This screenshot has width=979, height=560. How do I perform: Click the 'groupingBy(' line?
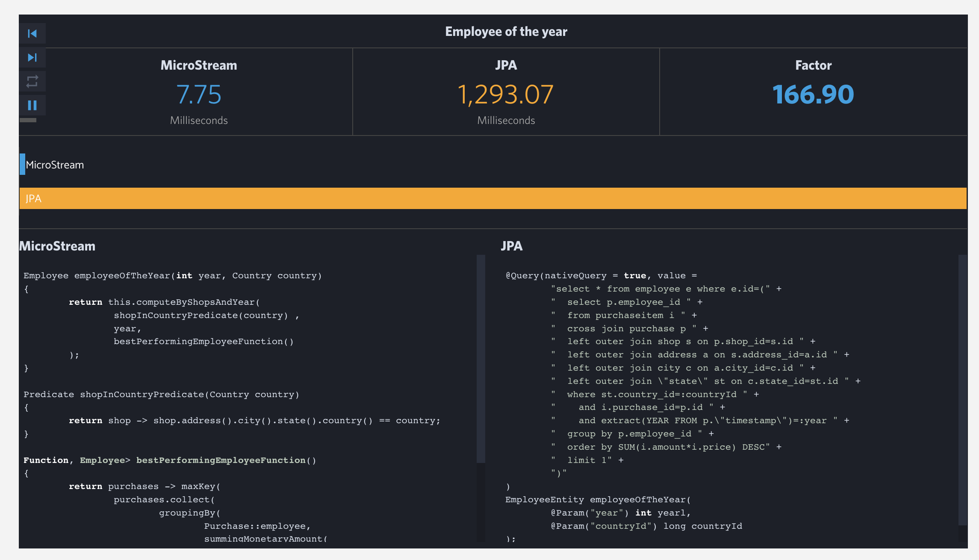point(190,513)
